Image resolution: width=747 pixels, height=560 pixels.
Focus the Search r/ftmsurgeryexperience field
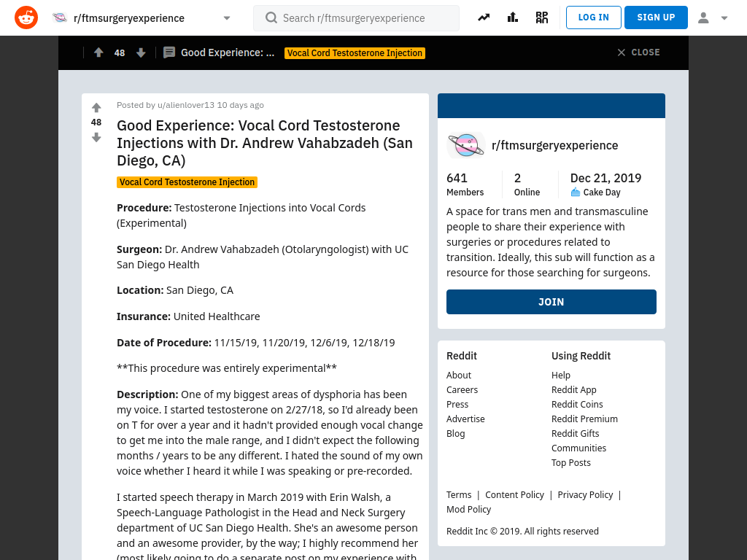[356, 18]
